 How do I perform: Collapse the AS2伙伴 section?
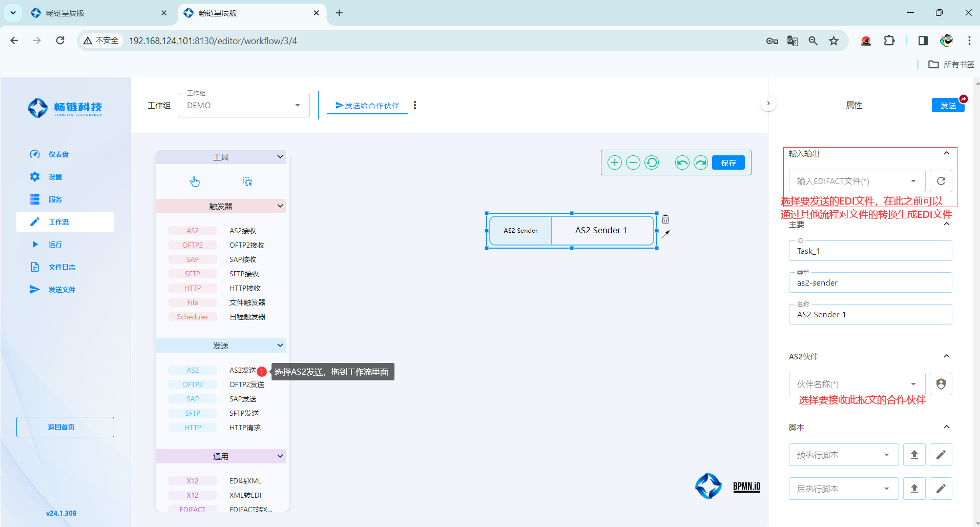[946, 356]
